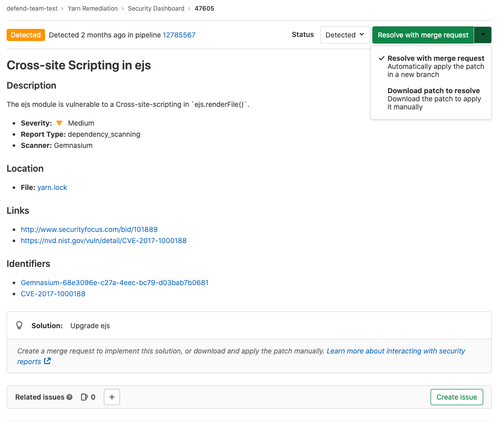The height and width of the screenshot is (431, 504).
Task: Open the Gemnasium identifier link
Action: (x=114, y=283)
